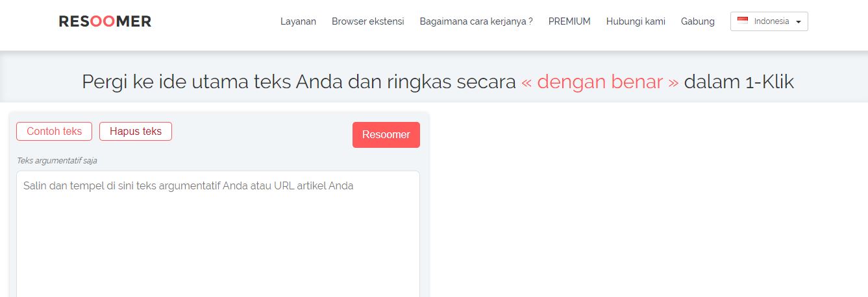Click the red Resoomer button
This screenshot has width=868, height=297.
(386, 135)
